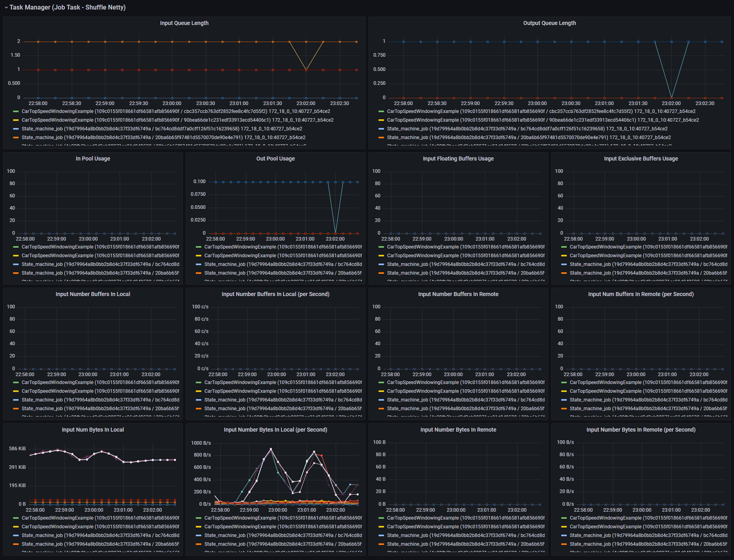Open the Input Floating Buffers Usage panel menu
734x560 pixels.
pos(458,159)
